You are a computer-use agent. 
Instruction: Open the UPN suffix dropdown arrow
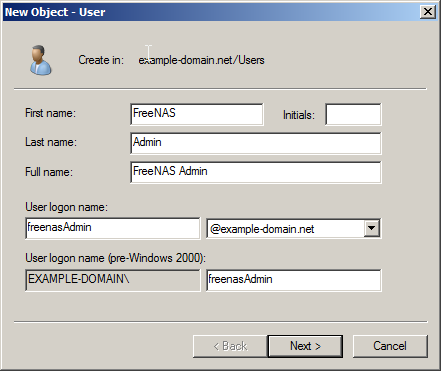pyautogui.click(x=372, y=228)
